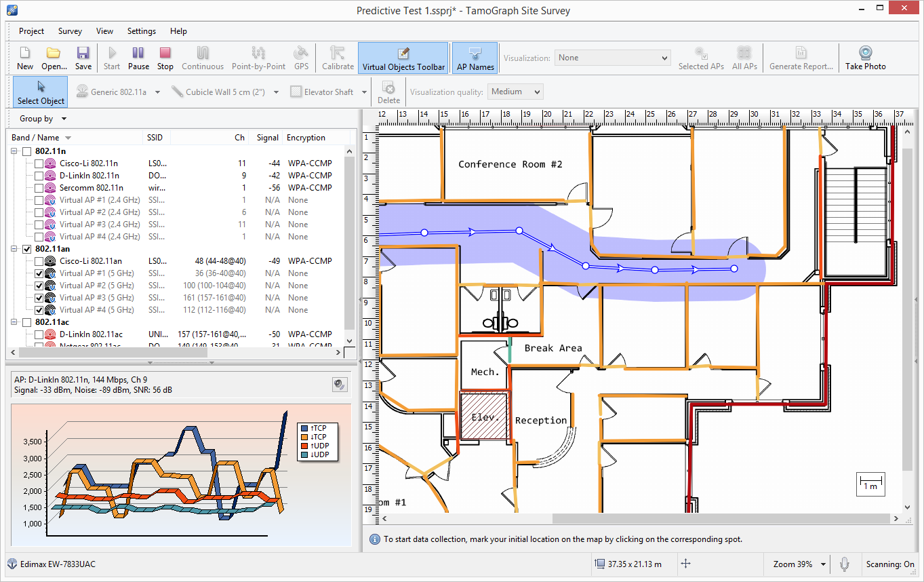Screen dimensions: 924x582
Task: Click the info icon in the hint bar
Action: point(374,539)
